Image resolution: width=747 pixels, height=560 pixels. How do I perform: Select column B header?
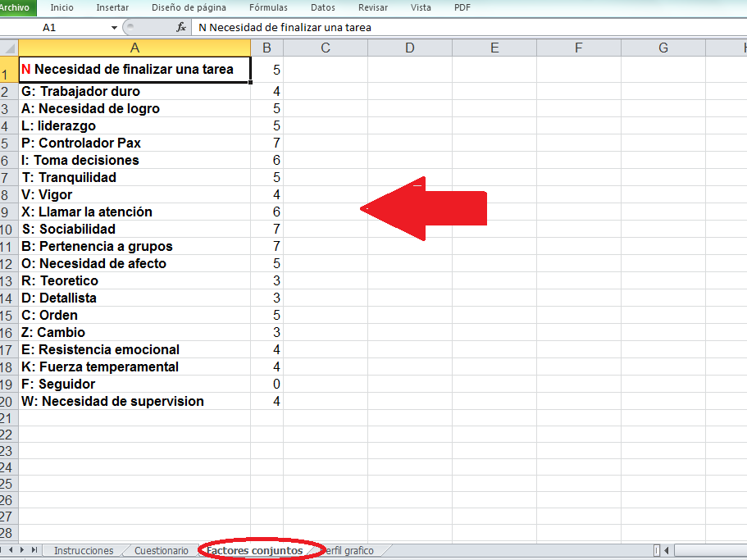tap(266, 48)
